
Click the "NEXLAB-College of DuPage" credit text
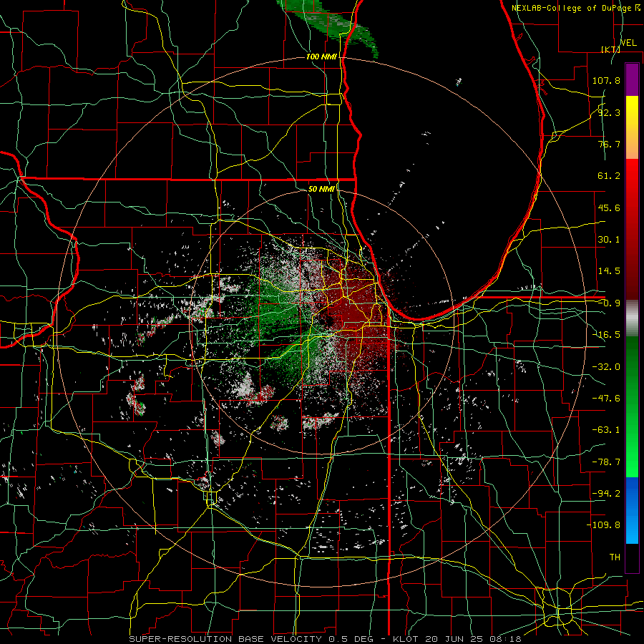click(572, 8)
